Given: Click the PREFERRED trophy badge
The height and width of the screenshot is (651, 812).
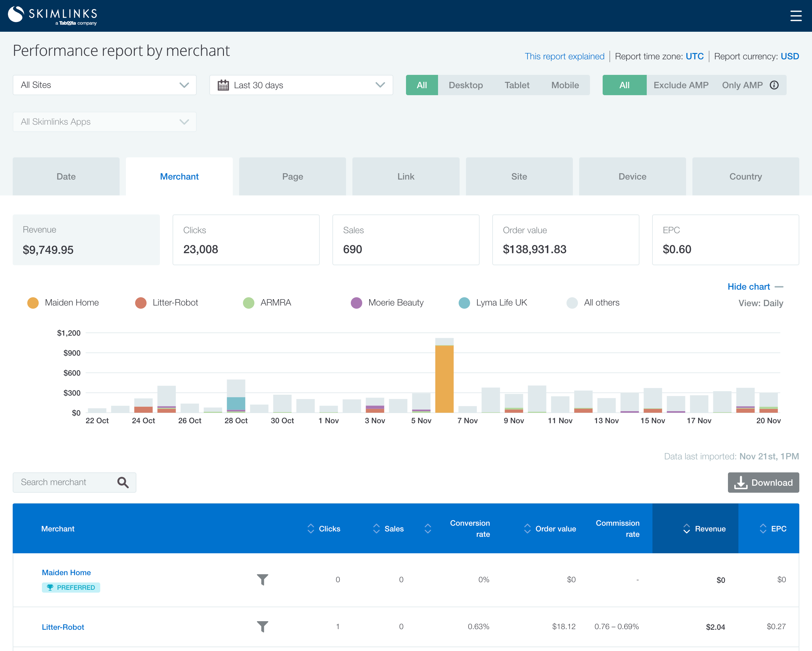Looking at the screenshot, I should click(71, 587).
